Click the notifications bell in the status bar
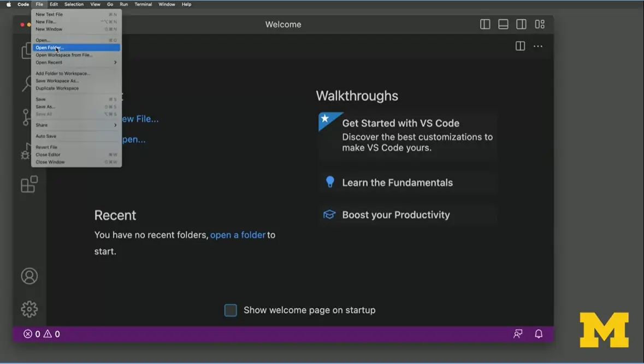Image resolution: width=644 pixels, height=364 pixels. [x=539, y=333]
